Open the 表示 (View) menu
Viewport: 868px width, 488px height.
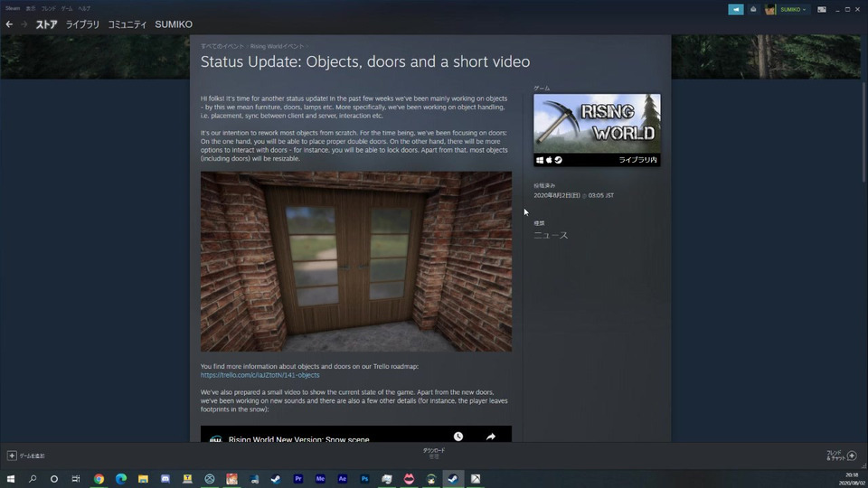pyautogui.click(x=31, y=8)
